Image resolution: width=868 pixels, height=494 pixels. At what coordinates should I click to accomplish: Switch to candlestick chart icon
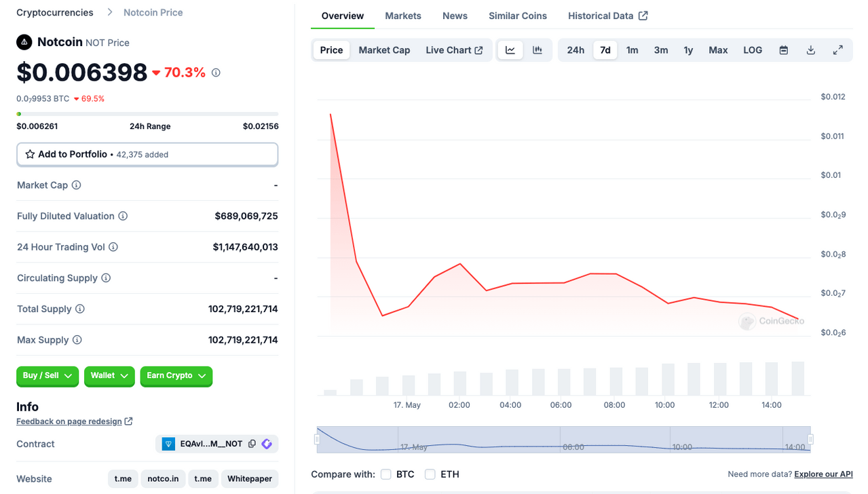point(537,50)
